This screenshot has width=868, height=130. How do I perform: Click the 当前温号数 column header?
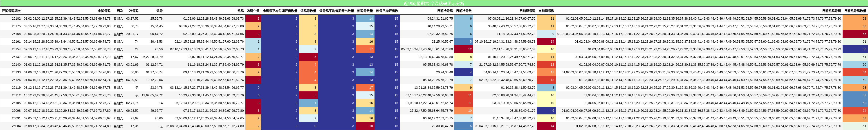point(546,11)
